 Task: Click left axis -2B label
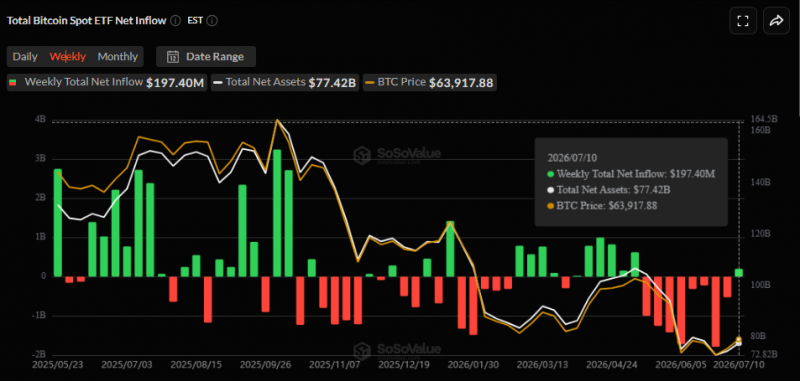(39, 354)
